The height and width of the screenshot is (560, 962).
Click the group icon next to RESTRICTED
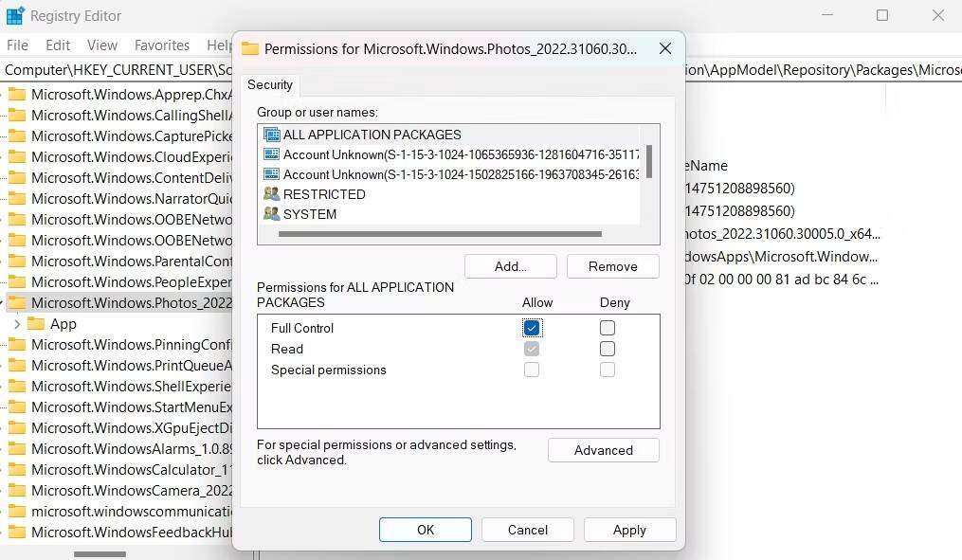pos(272,194)
